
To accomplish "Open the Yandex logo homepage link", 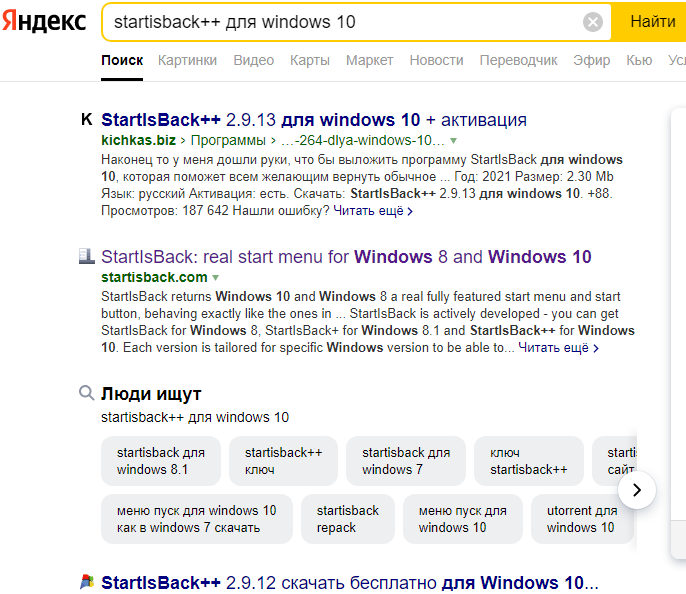I will (44, 21).
